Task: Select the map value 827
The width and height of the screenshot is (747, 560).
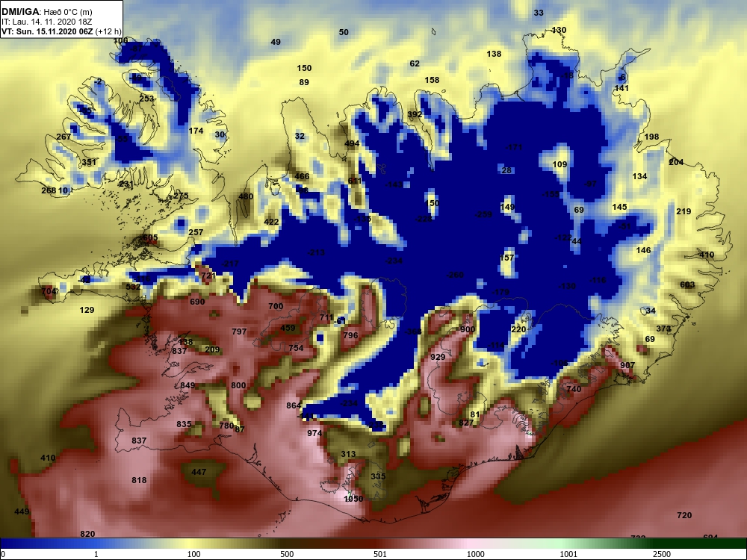Action: coord(466,423)
